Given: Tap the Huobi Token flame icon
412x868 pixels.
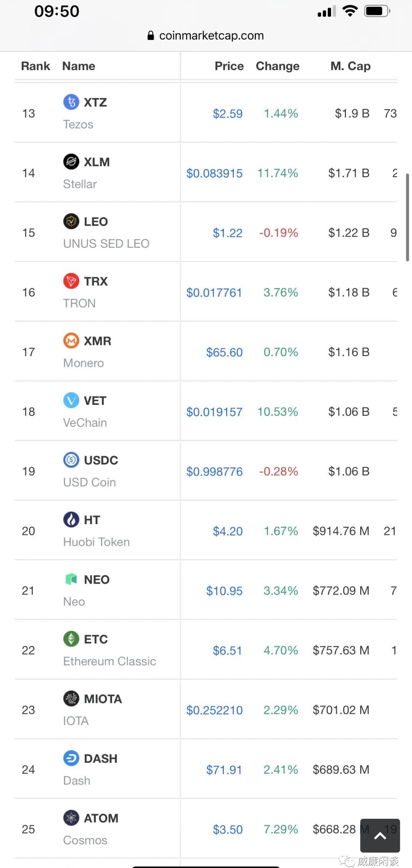Looking at the screenshot, I should tap(71, 520).
